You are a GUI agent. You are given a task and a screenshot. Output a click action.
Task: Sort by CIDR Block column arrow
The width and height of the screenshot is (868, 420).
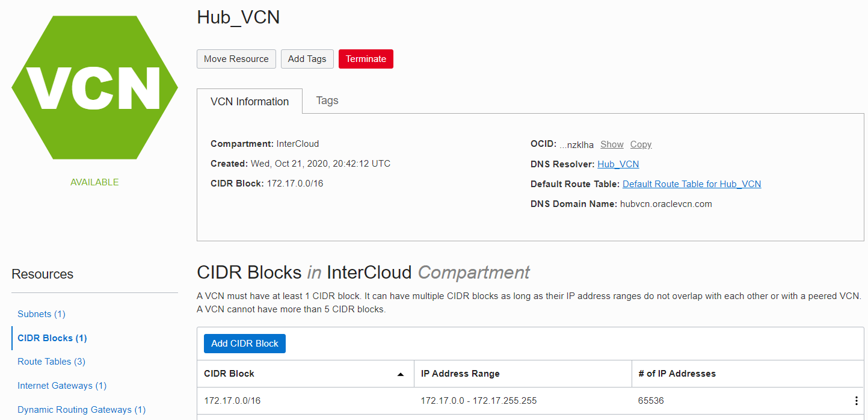click(401, 374)
